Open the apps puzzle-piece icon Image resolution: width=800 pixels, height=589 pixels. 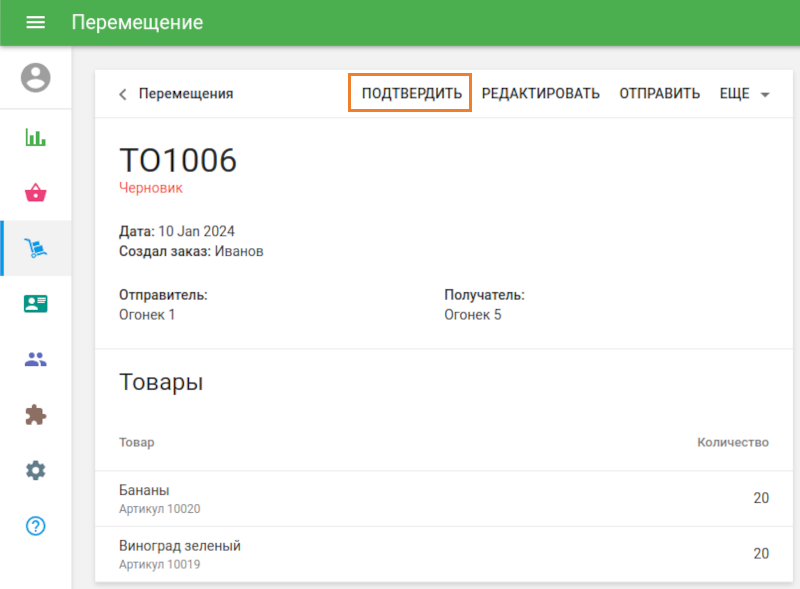coord(36,414)
